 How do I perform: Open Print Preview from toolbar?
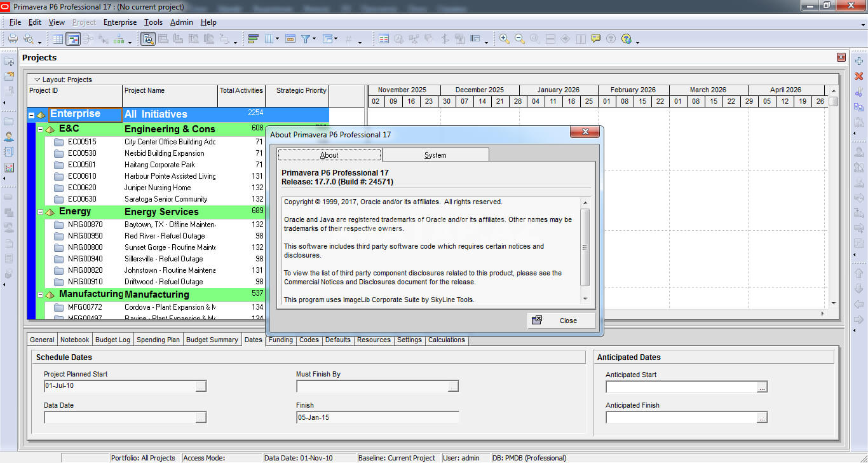pos(29,39)
